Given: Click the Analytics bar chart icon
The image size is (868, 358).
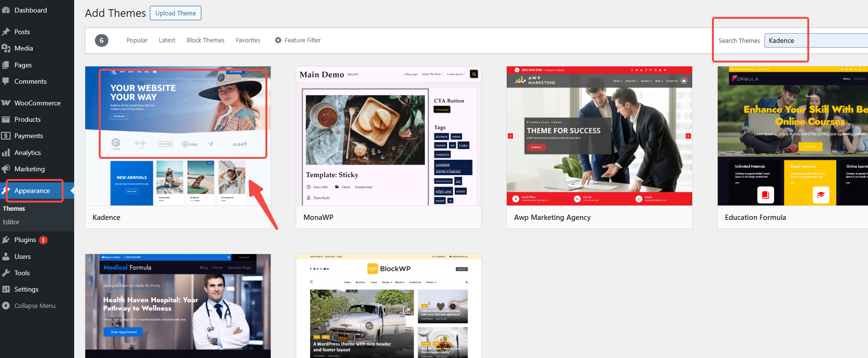Looking at the screenshot, I should [x=6, y=153].
